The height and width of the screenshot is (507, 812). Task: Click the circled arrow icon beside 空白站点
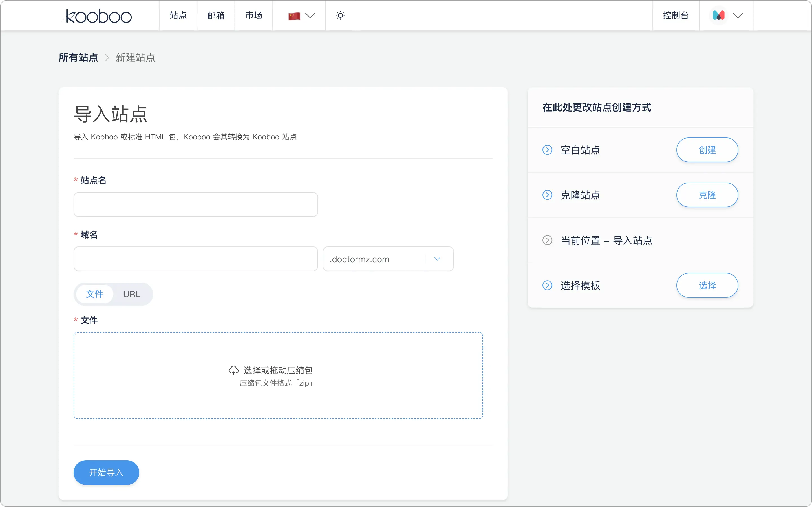pyautogui.click(x=547, y=150)
